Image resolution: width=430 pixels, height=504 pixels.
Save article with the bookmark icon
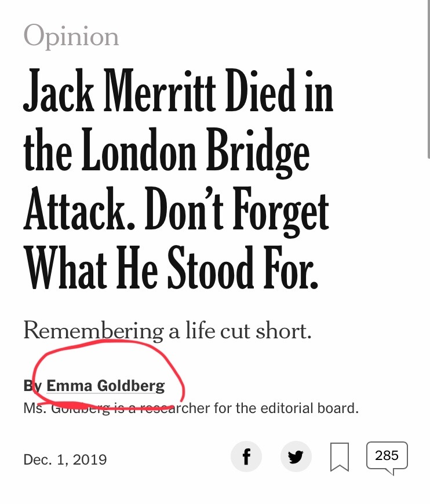tap(340, 456)
